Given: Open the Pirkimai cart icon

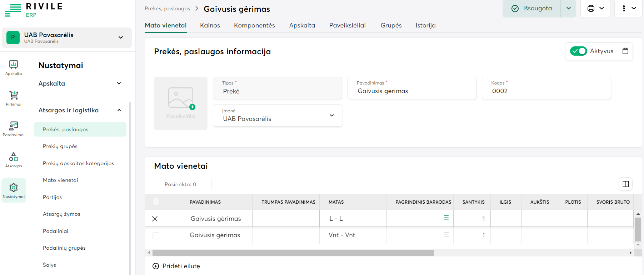Looking at the screenshot, I should pyautogui.click(x=14, y=98).
